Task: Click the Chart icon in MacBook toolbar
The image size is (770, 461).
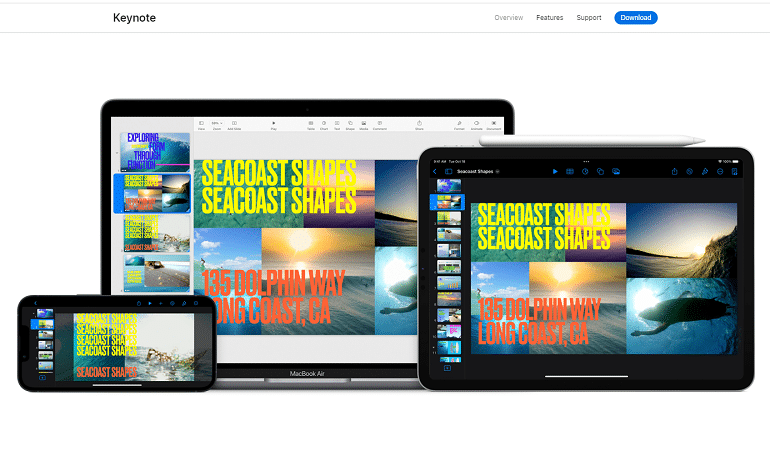Action: 324,125
